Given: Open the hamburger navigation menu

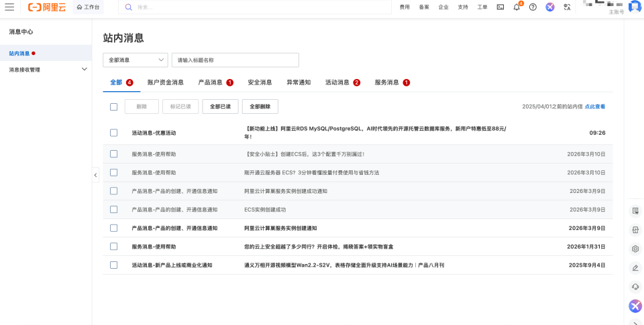Looking at the screenshot, I should pyautogui.click(x=9, y=7).
